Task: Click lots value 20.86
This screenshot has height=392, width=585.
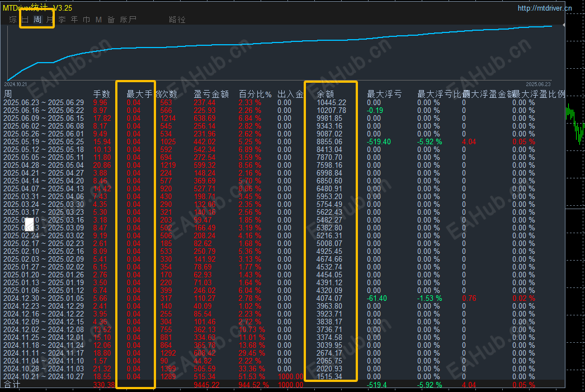Action: 102,165
